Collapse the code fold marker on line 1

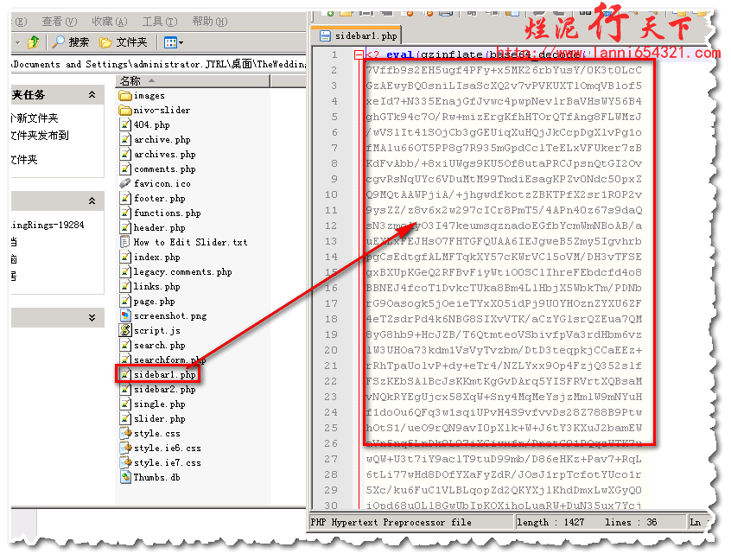tap(359, 54)
